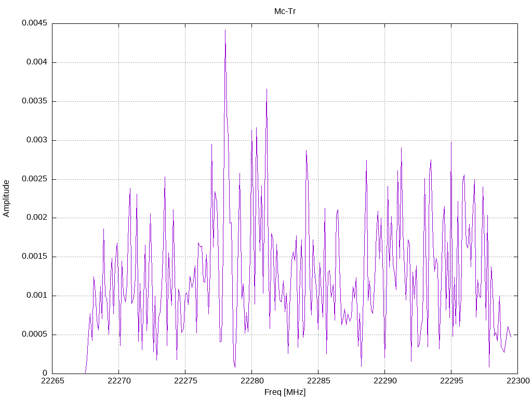Click the x-axis tick label 22290
532x399 pixels.
coord(385,381)
